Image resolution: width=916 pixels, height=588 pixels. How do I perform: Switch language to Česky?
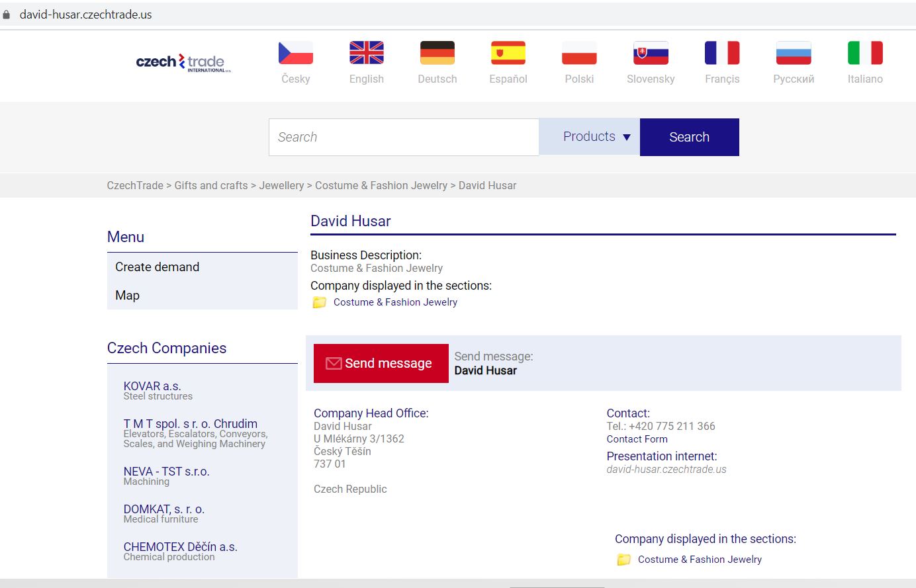pyautogui.click(x=296, y=79)
